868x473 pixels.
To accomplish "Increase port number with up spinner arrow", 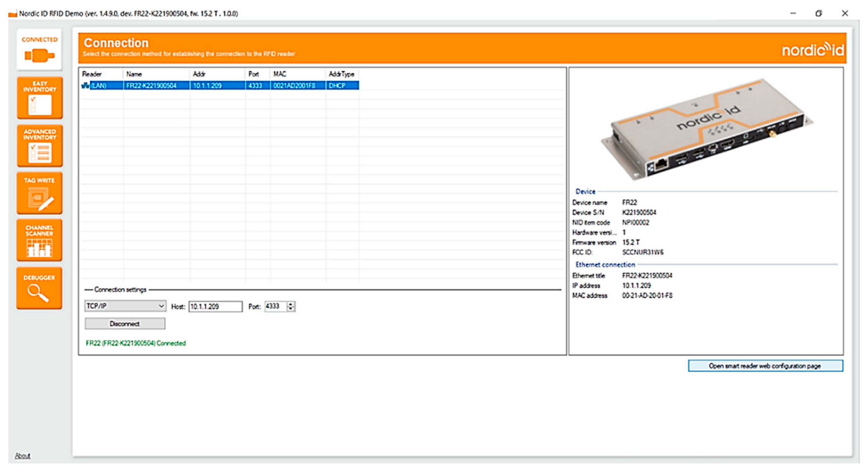I will 291,304.
